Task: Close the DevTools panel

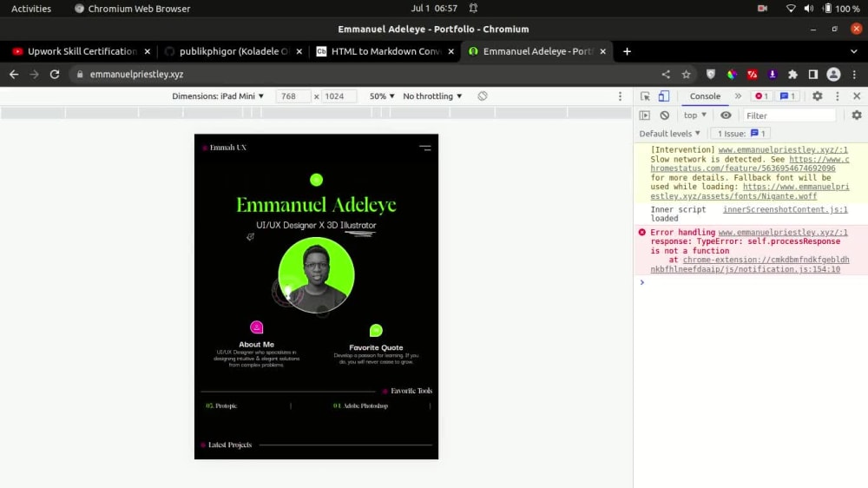Action: 857,96
